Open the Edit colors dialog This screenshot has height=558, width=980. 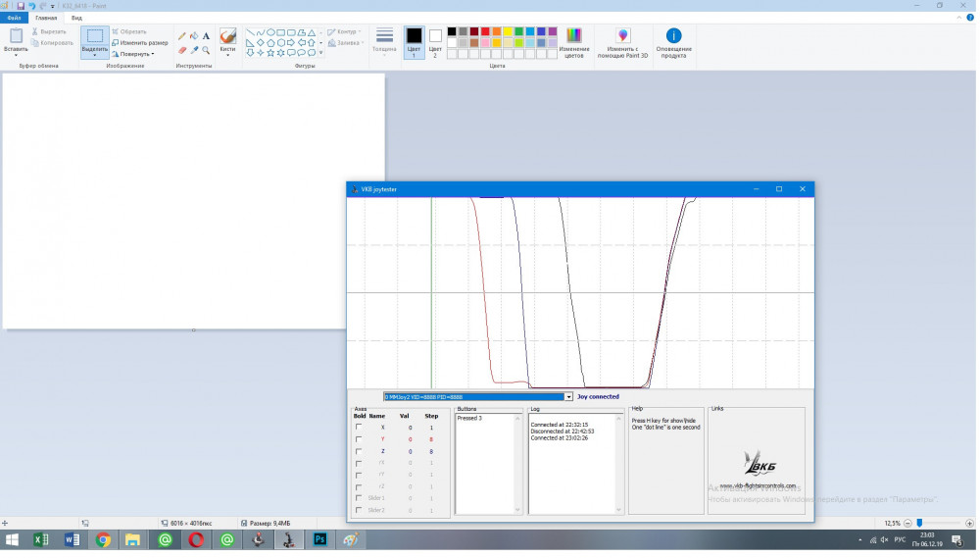coord(574,42)
